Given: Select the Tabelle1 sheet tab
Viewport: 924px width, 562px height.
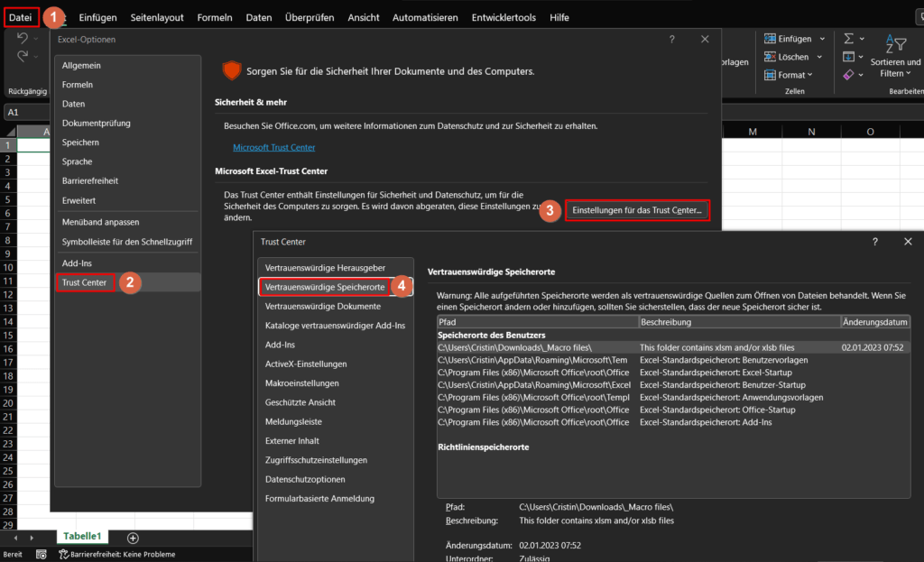Looking at the screenshot, I should (x=82, y=537).
